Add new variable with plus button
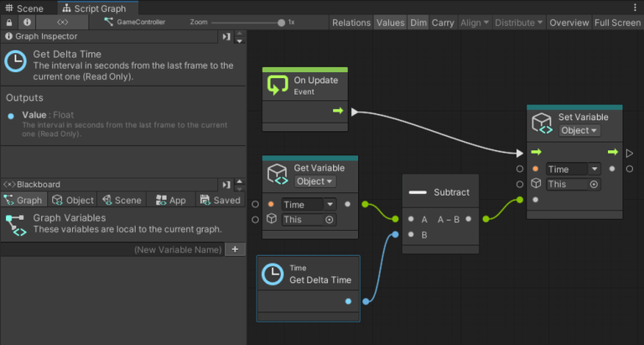Image resolution: width=644 pixels, height=345 pixels. point(235,249)
